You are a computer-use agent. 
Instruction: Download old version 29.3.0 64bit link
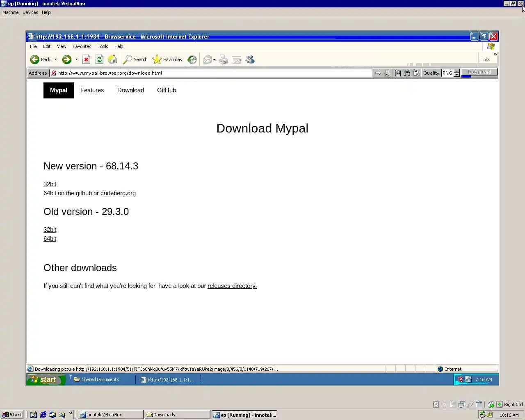point(50,239)
